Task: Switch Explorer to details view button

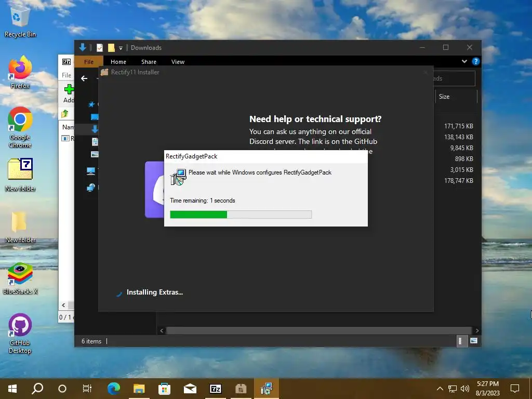Action: tap(460, 341)
